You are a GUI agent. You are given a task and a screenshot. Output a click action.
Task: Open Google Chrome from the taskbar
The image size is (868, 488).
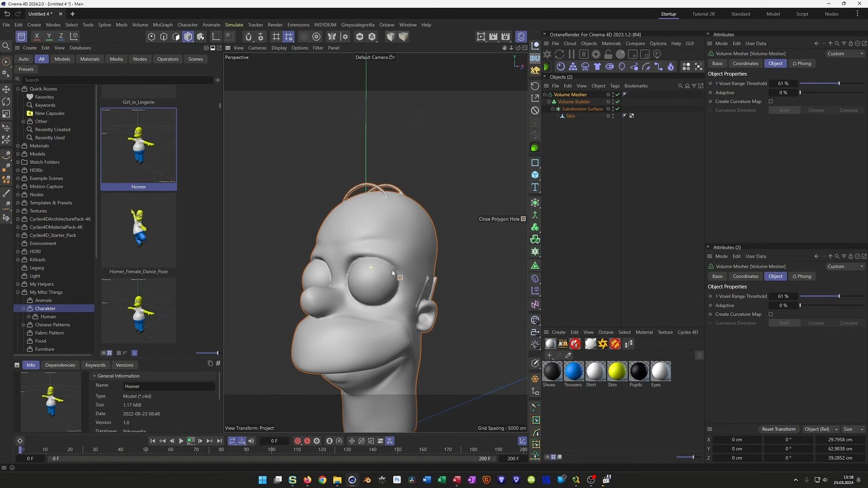point(322,479)
